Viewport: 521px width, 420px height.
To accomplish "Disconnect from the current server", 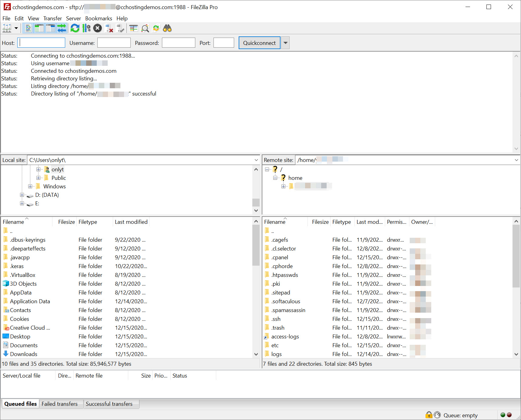I will click(x=109, y=28).
